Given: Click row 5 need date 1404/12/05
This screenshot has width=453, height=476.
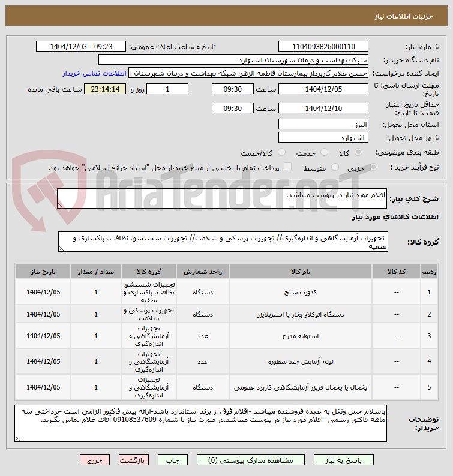Looking at the screenshot, I should tap(43, 387).
